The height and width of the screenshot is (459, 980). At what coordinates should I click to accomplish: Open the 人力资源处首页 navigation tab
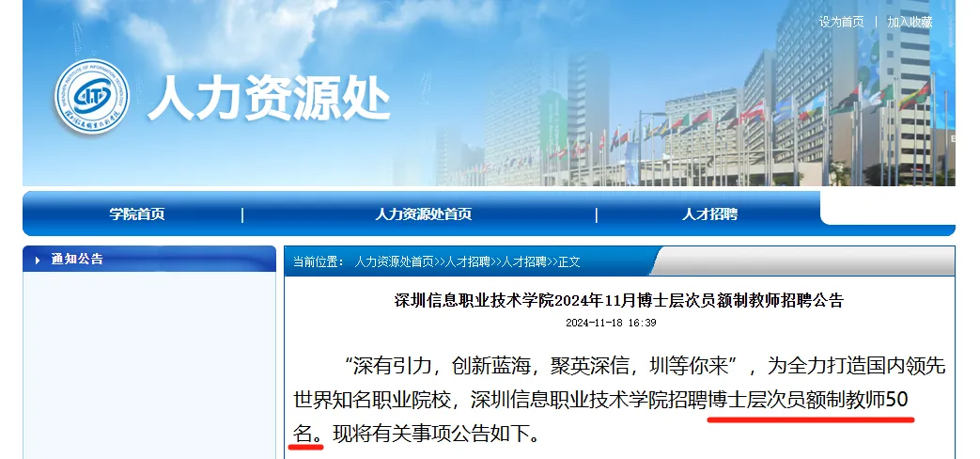423,214
